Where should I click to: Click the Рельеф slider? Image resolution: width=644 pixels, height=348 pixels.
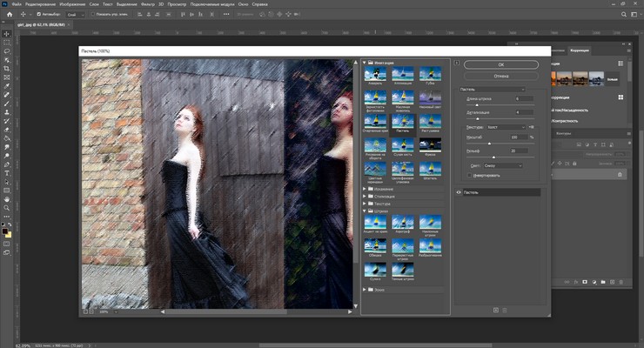(x=492, y=157)
